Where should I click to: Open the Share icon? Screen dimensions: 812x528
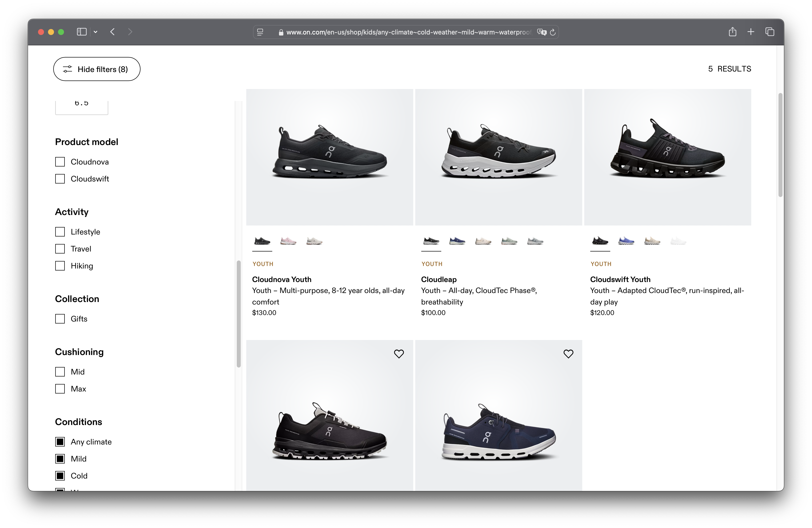pos(732,32)
